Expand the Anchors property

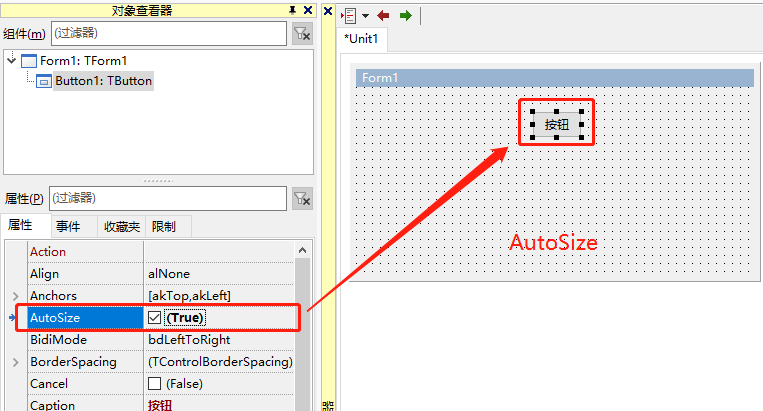click(16, 296)
